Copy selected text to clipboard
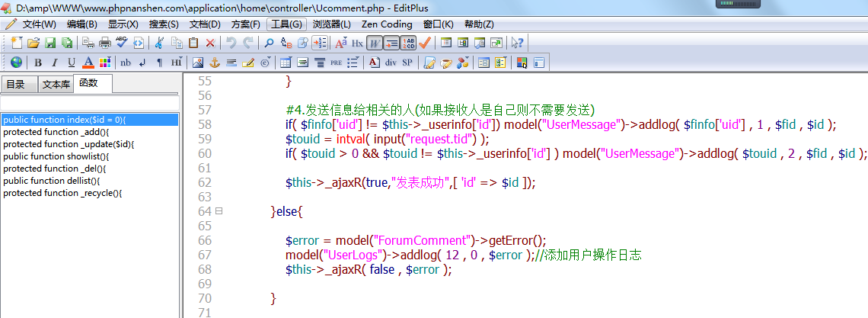This screenshot has height=318, width=868. 177,43
